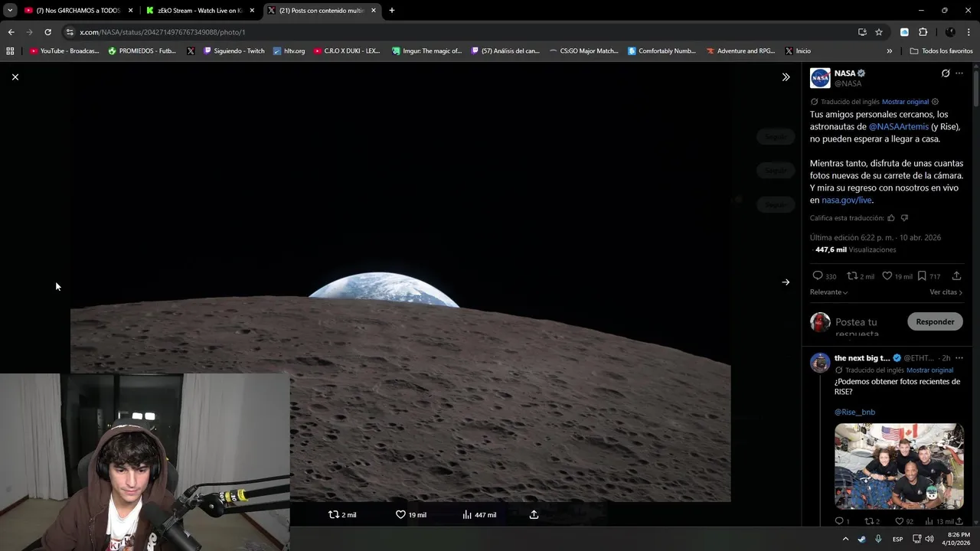The height and width of the screenshot is (551, 980).
Task: View analytics icon showing 447 mil below photo
Action: pos(467,515)
